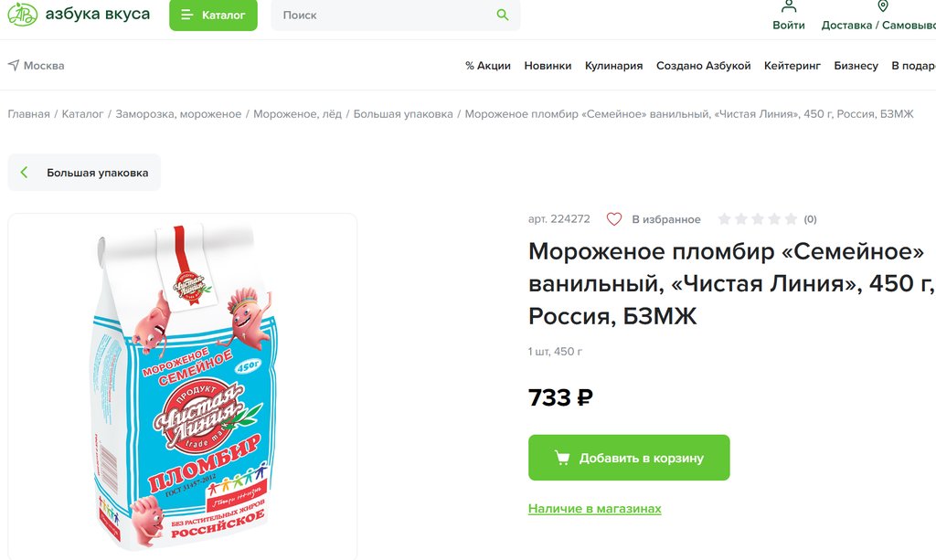This screenshot has height=560, width=936.
Task: Click the Заморозка, мороженое breadcrumb
Action: coord(178,114)
